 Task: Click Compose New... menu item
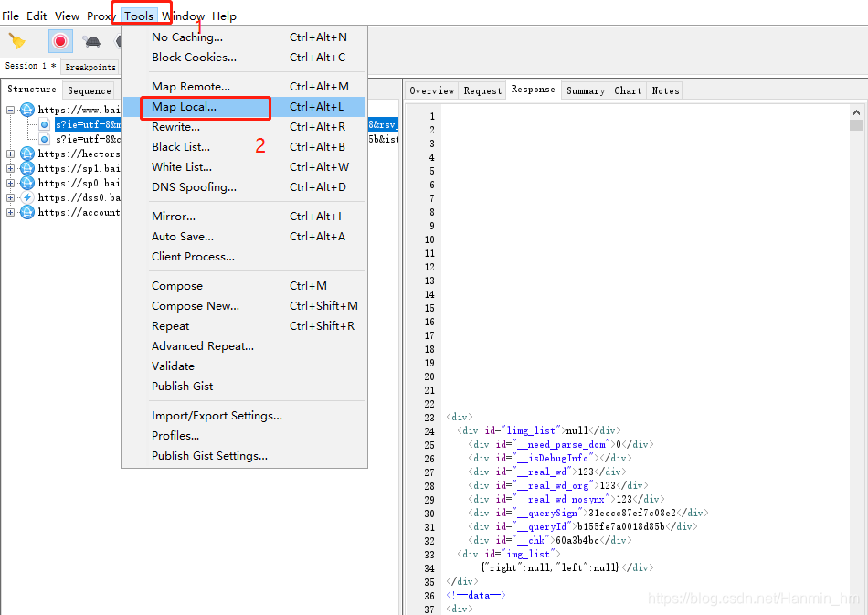[244, 305]
